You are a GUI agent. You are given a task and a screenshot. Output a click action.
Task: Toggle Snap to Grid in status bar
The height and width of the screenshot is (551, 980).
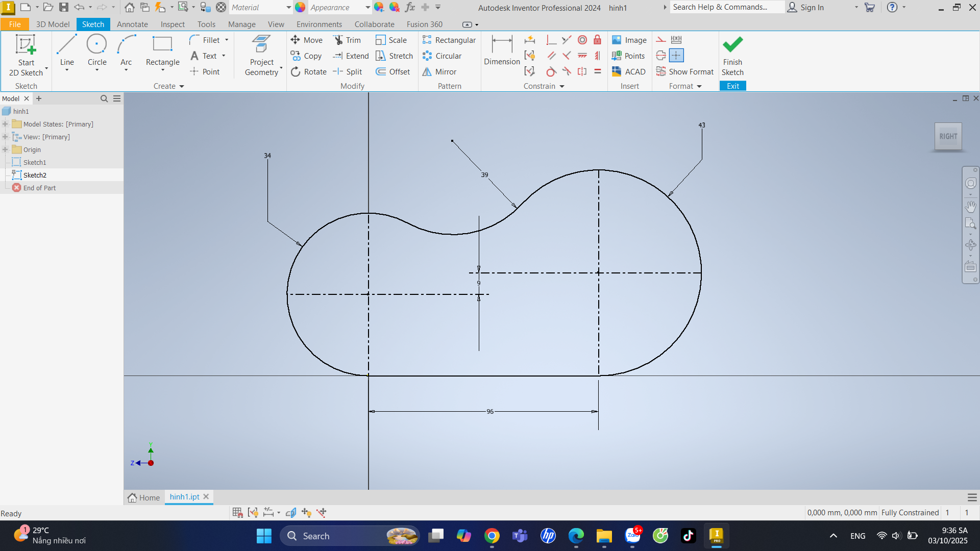(237, 513)
